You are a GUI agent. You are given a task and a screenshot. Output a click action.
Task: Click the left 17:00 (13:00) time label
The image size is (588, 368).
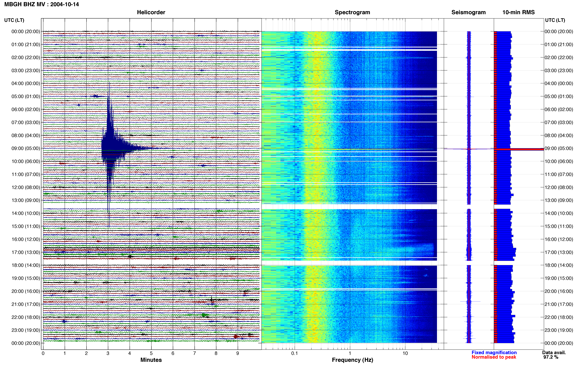(26, 252)
